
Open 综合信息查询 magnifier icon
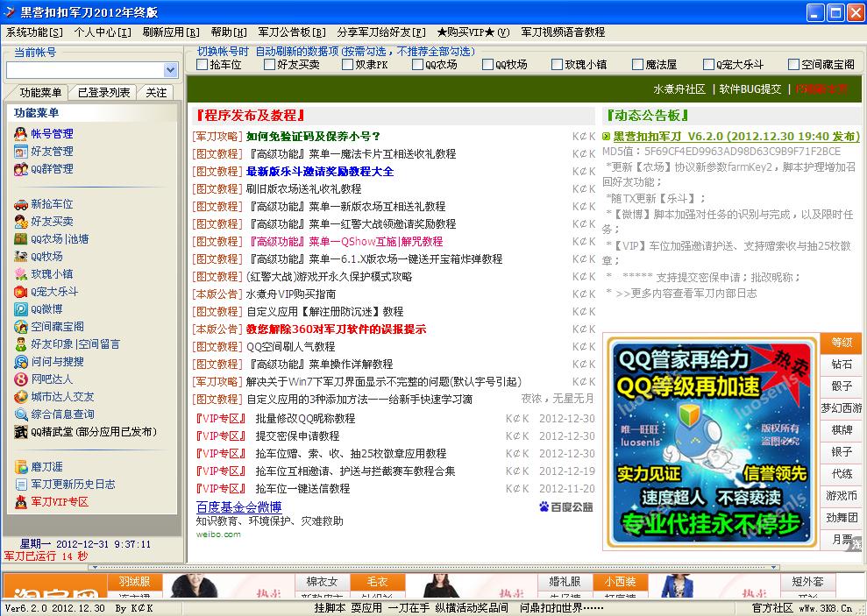pos(21,414)
